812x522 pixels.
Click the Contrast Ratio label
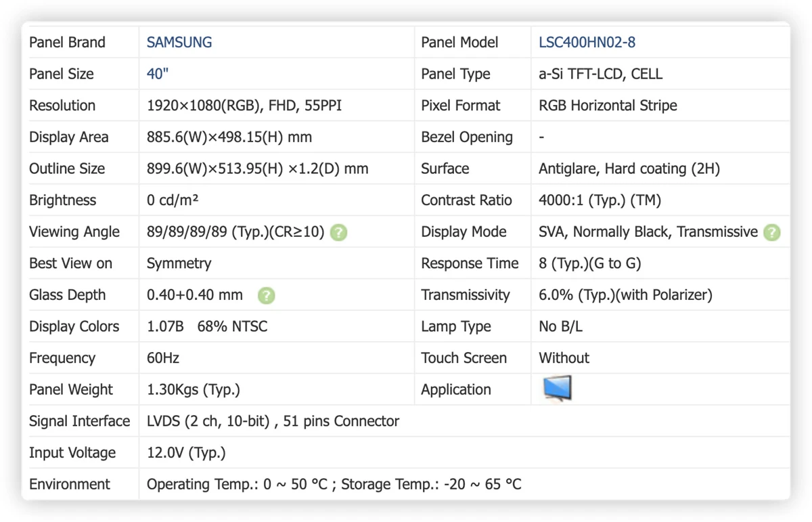pyautogui.click(x=466, y=200)
